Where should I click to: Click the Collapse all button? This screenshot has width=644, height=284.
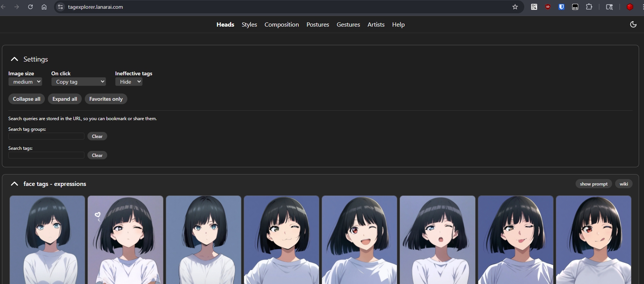27,99
